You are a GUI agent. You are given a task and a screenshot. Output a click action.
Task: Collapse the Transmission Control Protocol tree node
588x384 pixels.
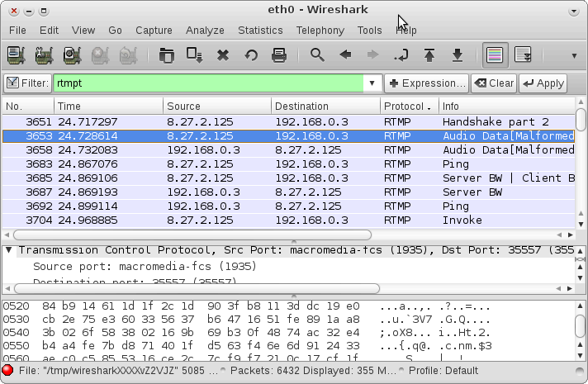click(8, 249)
